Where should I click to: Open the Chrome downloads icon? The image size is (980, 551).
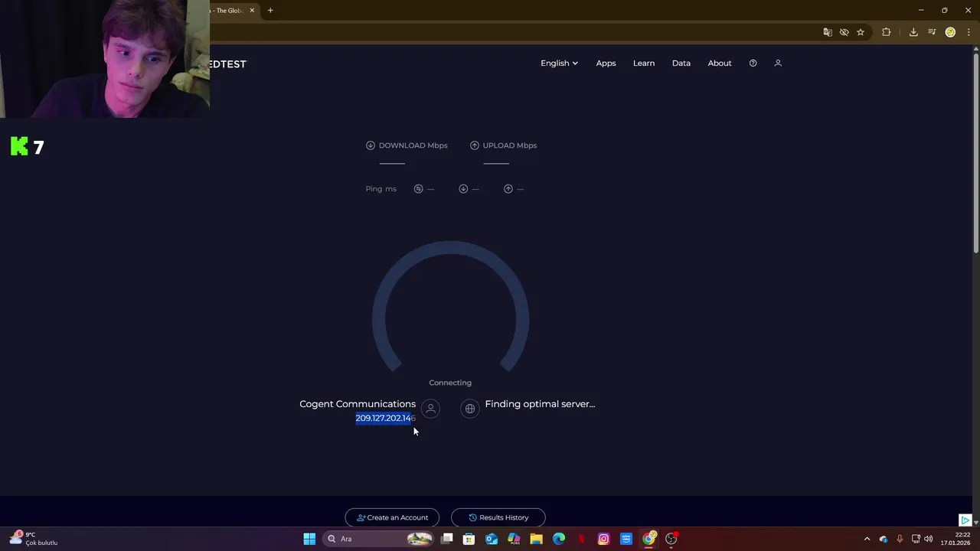913,32
